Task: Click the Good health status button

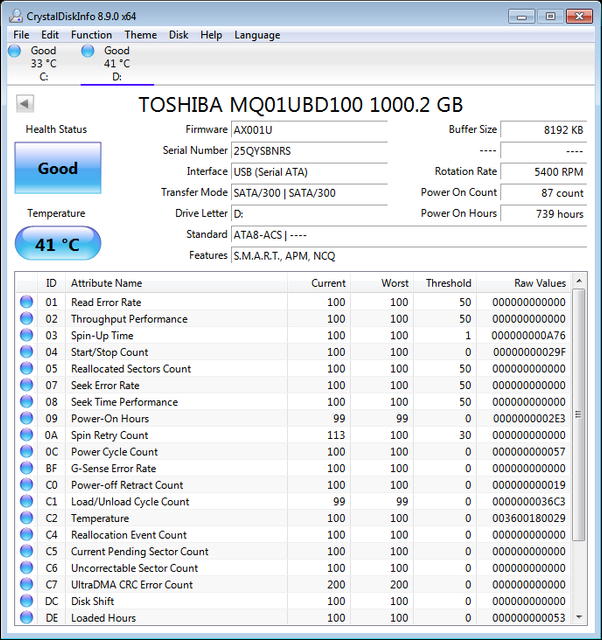Action: (58, 168)
